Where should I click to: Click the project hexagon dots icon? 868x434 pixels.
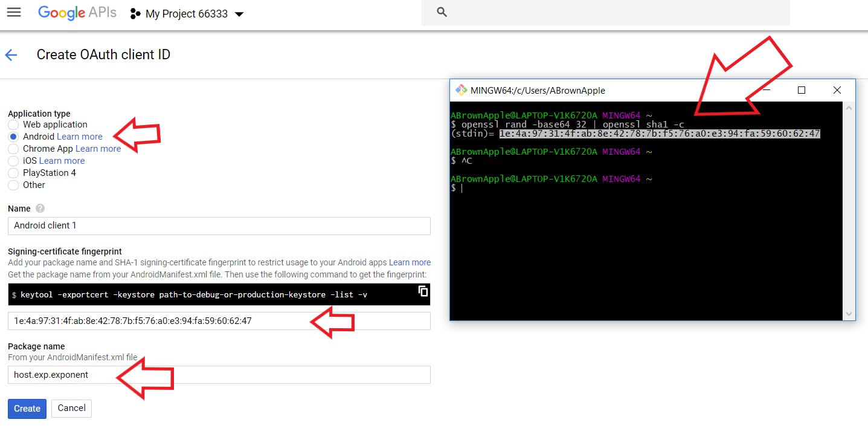pos(136,14)
